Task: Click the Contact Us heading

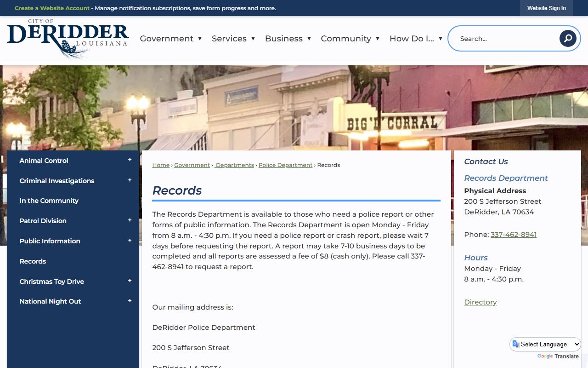Action: point(486,161)
